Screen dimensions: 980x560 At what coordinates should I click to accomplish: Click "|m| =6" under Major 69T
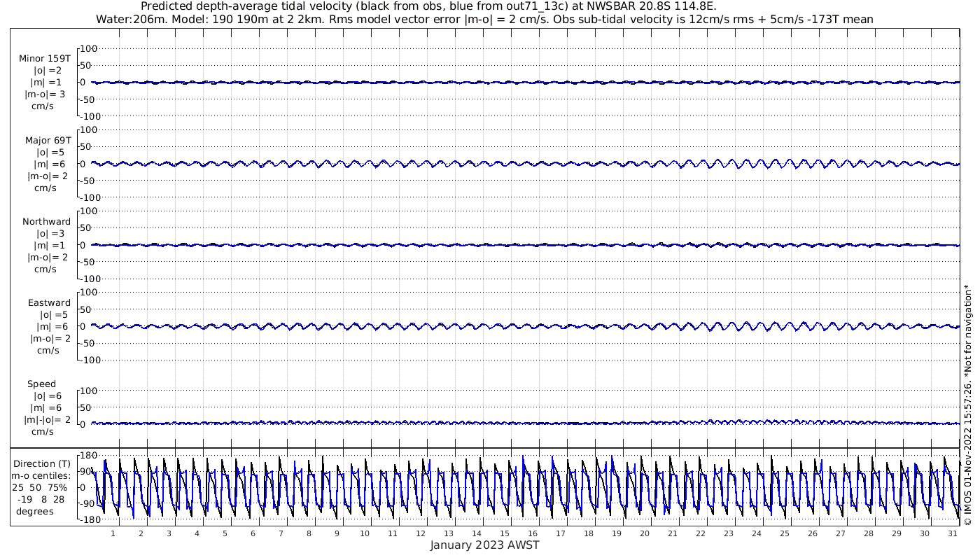pos(49,164)
